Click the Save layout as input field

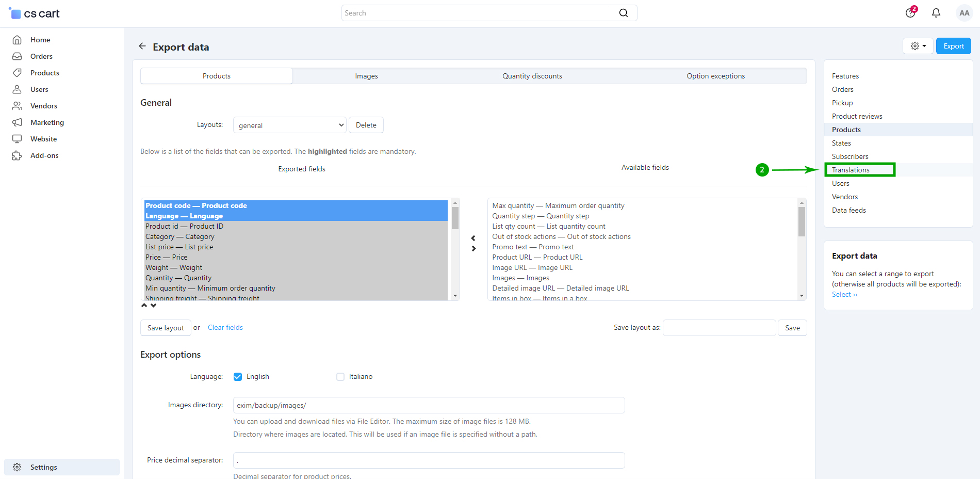pyautogui.click(x=719, y=328)
